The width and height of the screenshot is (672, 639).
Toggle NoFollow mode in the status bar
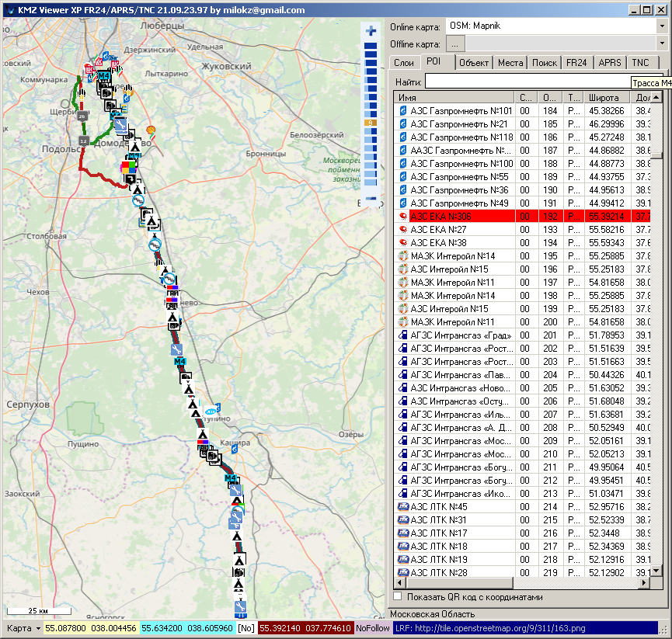click(372, 628)
